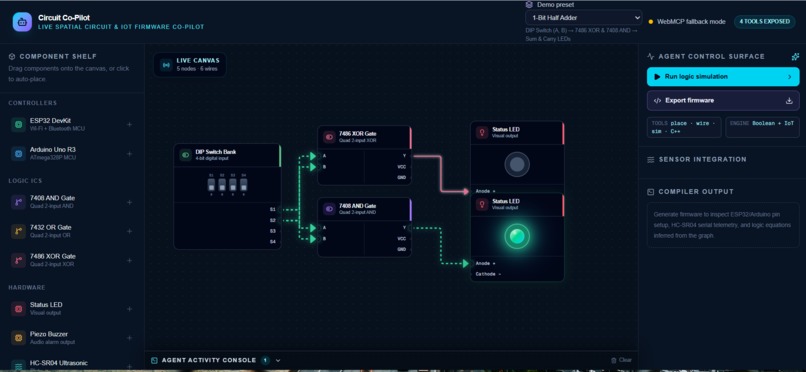The height and width of the screenshot is (372, 806).
Task: Click the 'WebMCP fallback mode' status text
Action: coord(691,22)
